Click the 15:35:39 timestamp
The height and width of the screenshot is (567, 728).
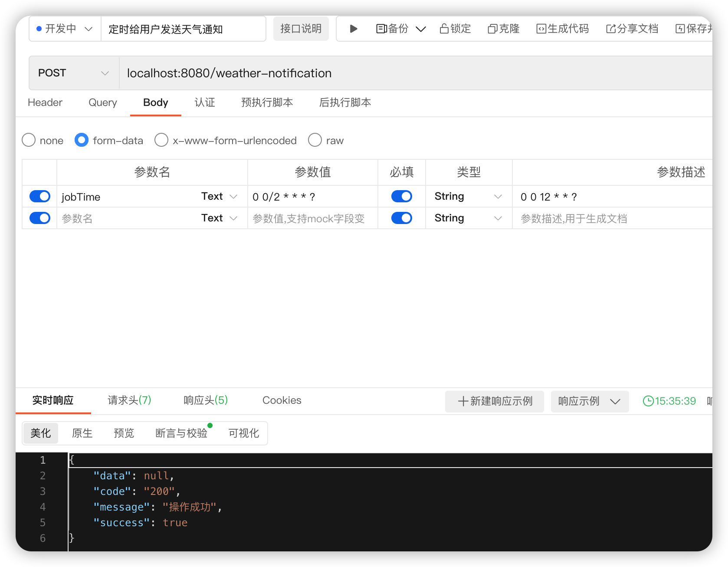676,401
